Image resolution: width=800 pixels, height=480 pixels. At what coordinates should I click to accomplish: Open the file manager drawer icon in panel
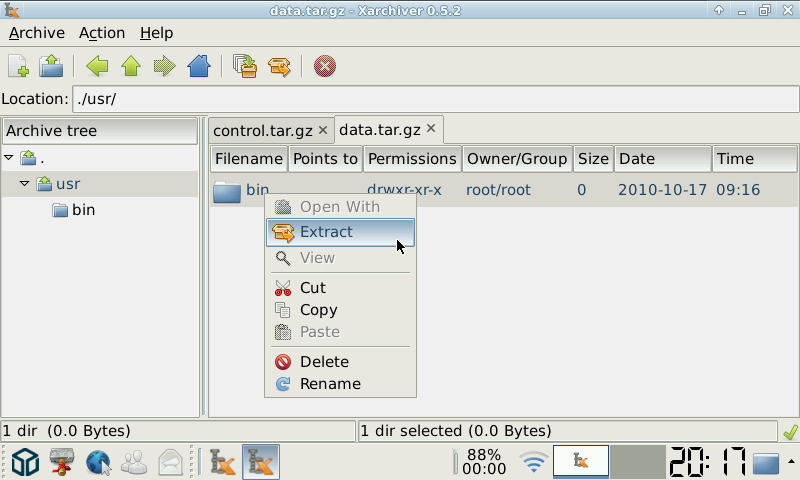[62, 462]
